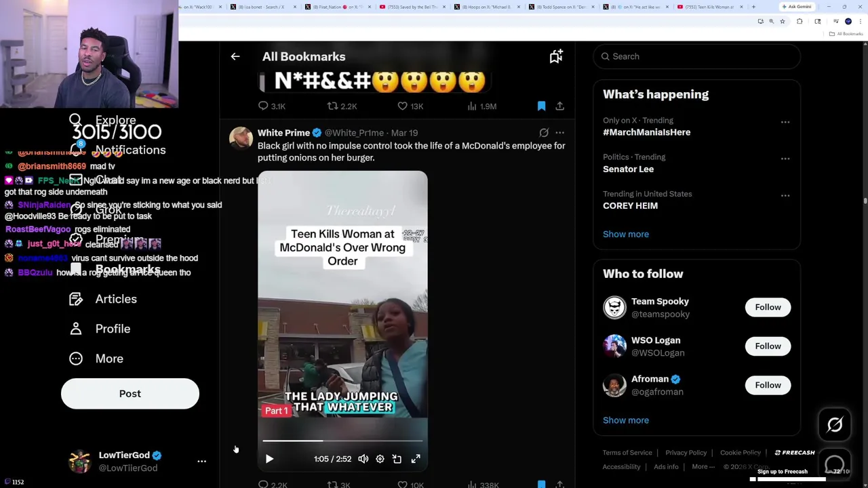
Task: Open WSO Logan profile avatar
Action: point(614,346)
